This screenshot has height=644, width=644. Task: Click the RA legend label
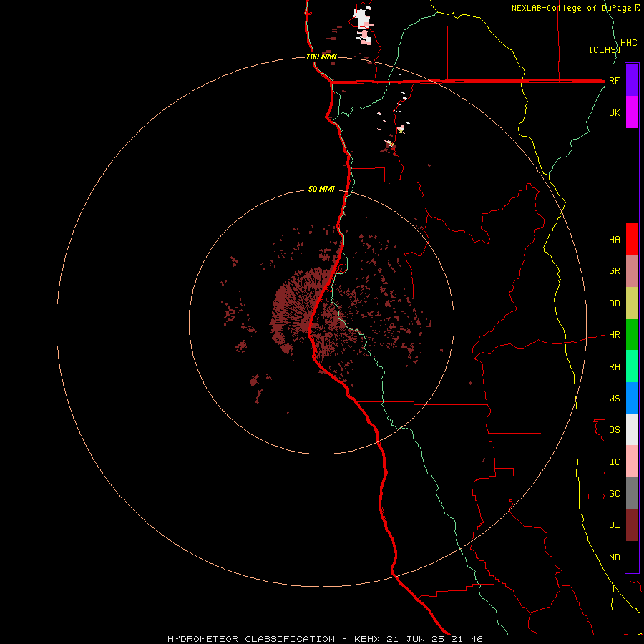click(614, 367)
